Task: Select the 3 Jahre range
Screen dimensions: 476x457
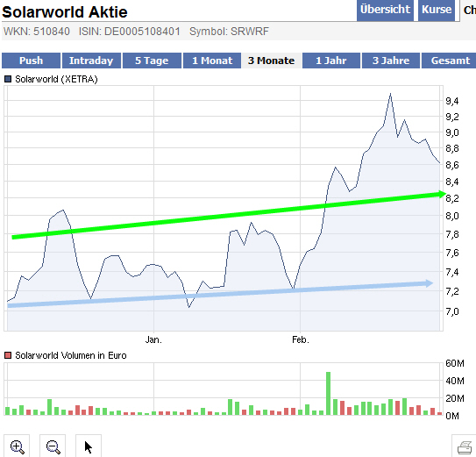Action: (x=391, y=61)
